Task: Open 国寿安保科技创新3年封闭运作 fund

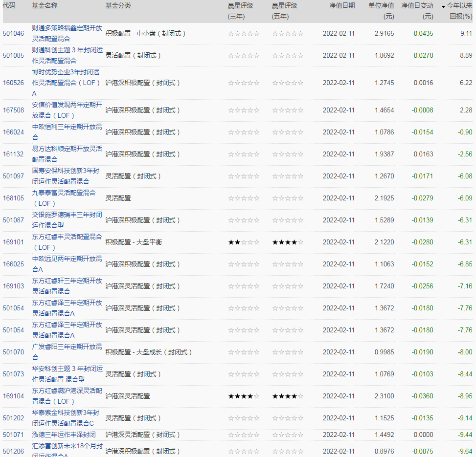Action: pos(66,176)
